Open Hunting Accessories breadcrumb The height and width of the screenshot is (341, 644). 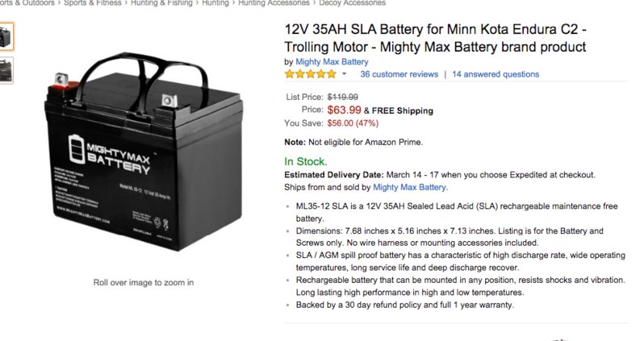click(x=274, y=3)
